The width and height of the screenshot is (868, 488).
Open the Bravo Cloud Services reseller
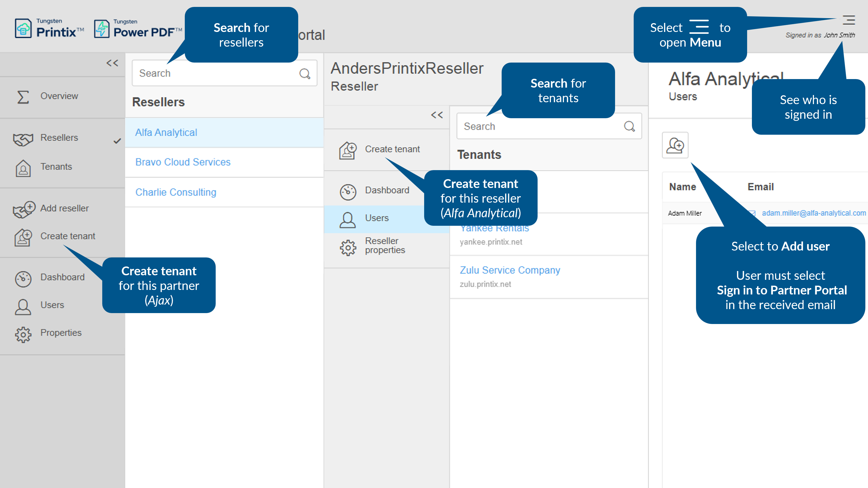183,162
